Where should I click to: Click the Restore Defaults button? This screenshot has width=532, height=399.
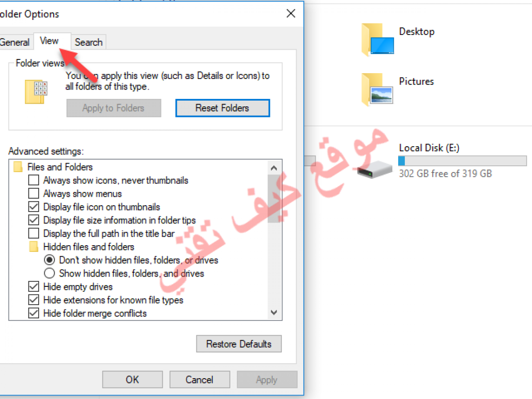point(239,344)
